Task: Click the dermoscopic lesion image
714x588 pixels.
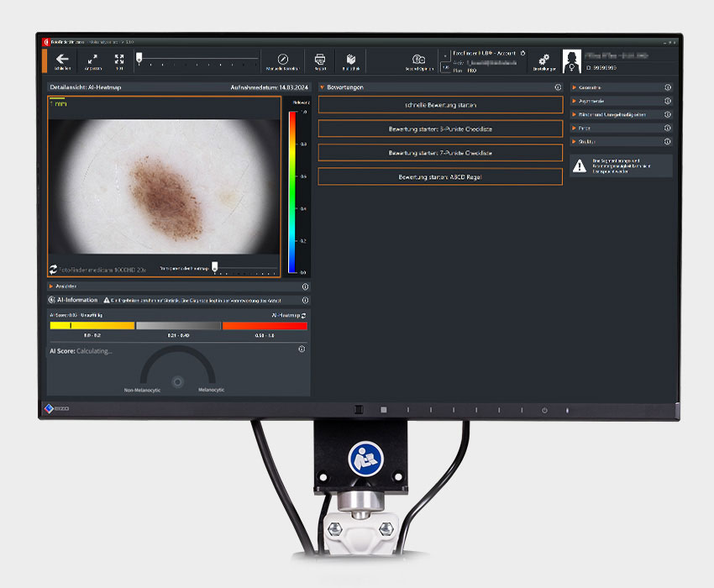Action: tap(164, 186)
